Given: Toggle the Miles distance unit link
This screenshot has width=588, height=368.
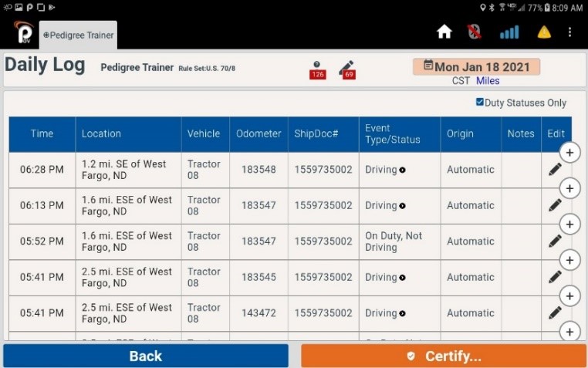Looking at the screenshot, I should (x=487, y=81).
